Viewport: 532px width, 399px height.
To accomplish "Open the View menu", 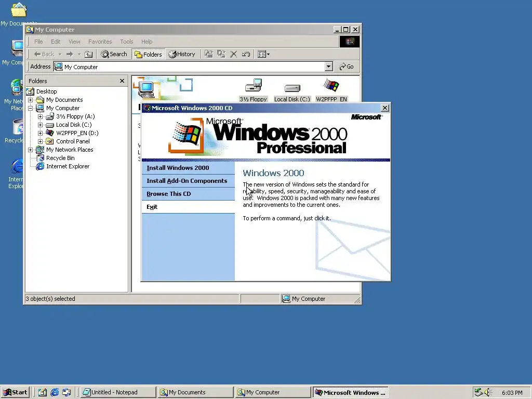I will [74, 42].
